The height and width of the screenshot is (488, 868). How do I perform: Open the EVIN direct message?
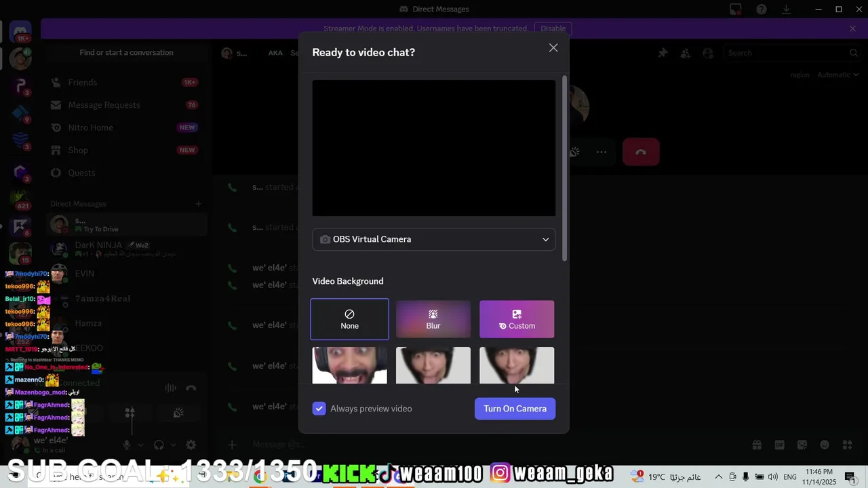[126, 273]
